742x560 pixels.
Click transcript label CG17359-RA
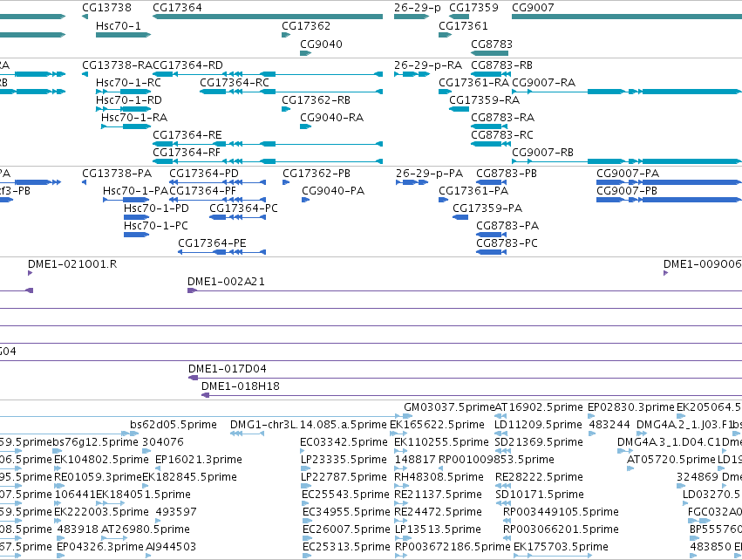click(484, 100)
